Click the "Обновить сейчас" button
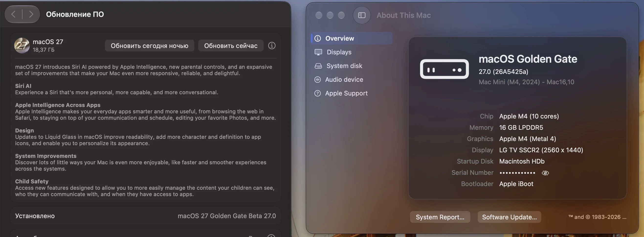The width and height of the screenshot is (644, 237). [x=231, y=46]
